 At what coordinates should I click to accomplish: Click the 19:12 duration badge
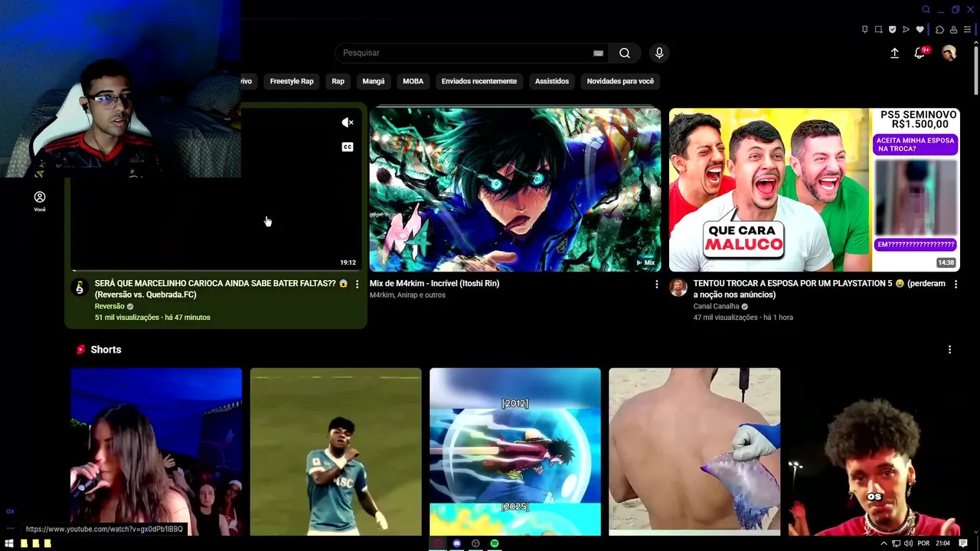click(x=348, y=262)
